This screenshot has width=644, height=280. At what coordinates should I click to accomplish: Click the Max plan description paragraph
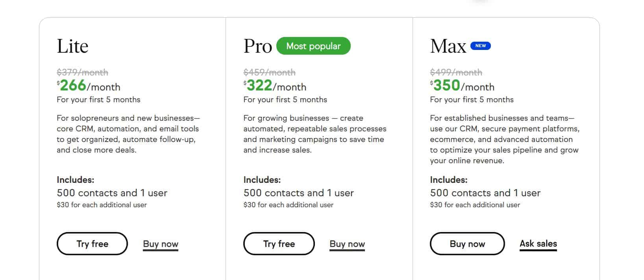click(505, 139)
